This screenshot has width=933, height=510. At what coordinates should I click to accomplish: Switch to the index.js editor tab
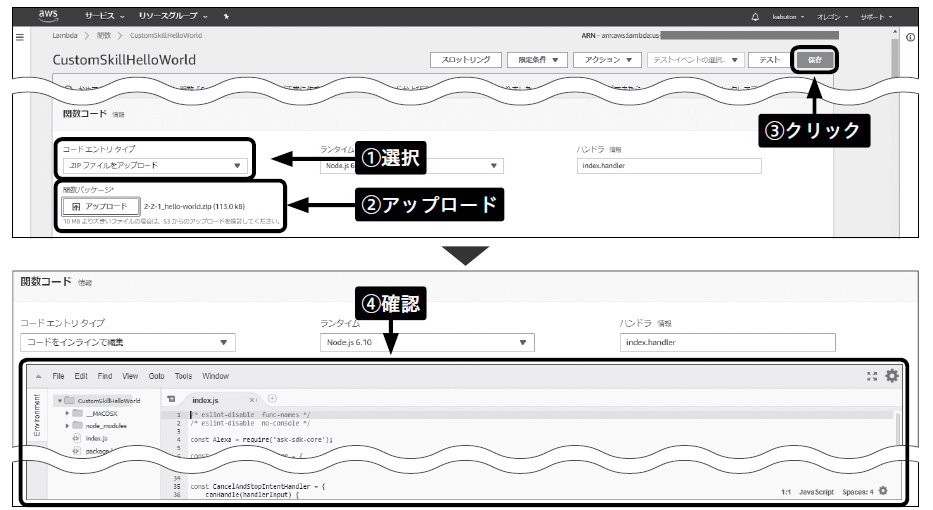pyautogui.click(x=205, y=400)
